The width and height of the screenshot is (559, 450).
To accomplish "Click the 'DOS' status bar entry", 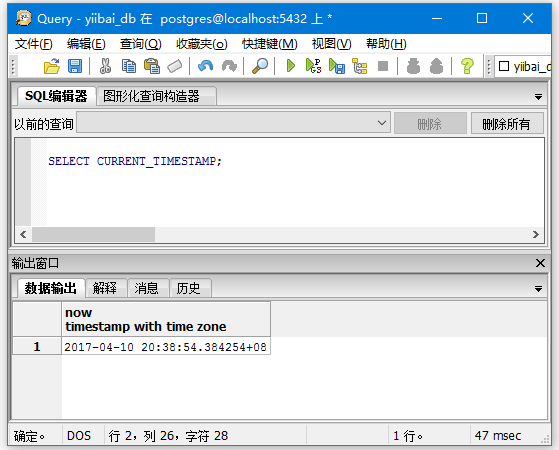I will click(x=79, y=436).
